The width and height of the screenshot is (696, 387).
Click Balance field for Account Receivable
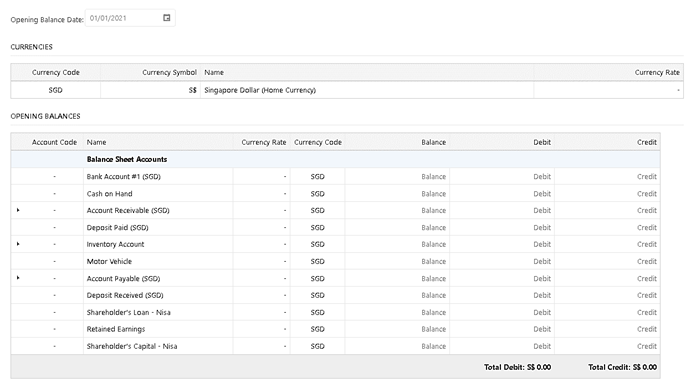click(x=397, y=210)
